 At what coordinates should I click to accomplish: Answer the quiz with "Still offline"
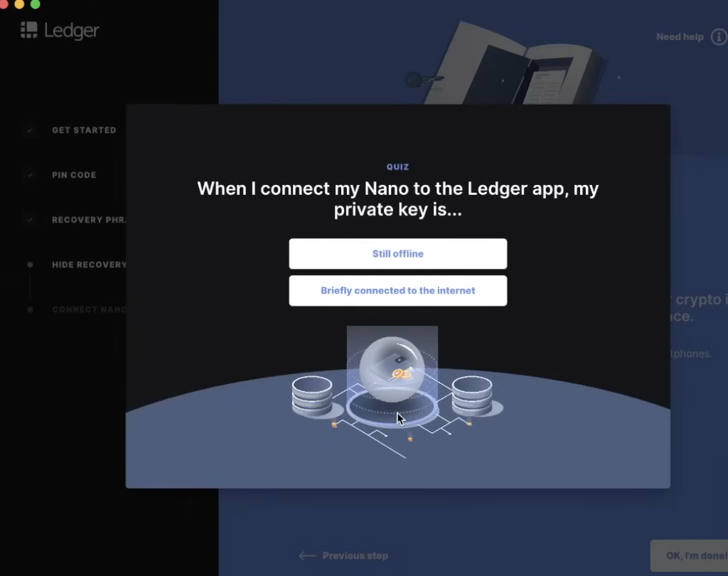398,254
